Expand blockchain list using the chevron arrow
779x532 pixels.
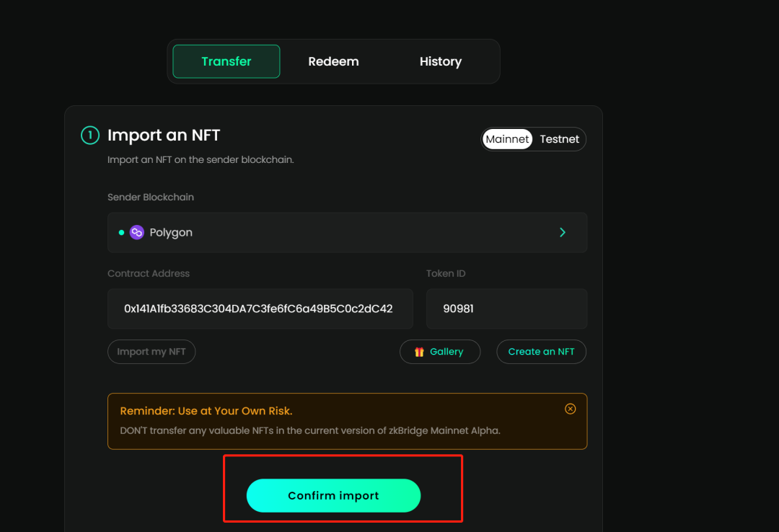click(x=563, y=232)
